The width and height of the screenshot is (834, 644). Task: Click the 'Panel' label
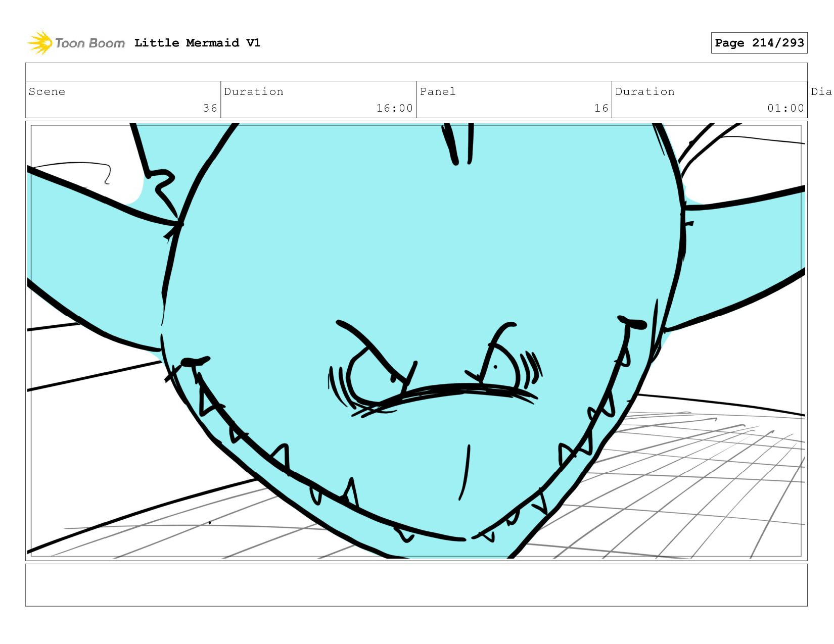tap(438, 91)
